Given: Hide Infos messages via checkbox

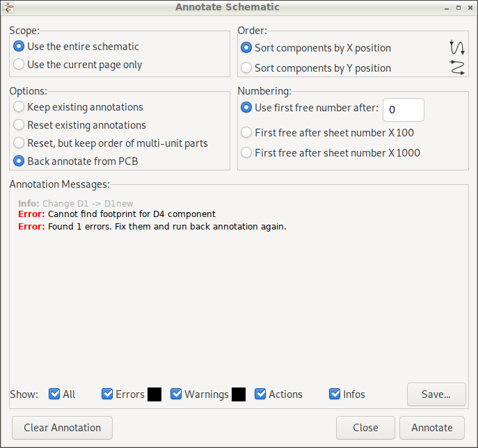Looking at the screenshot, I should click(x=335, y=394).
